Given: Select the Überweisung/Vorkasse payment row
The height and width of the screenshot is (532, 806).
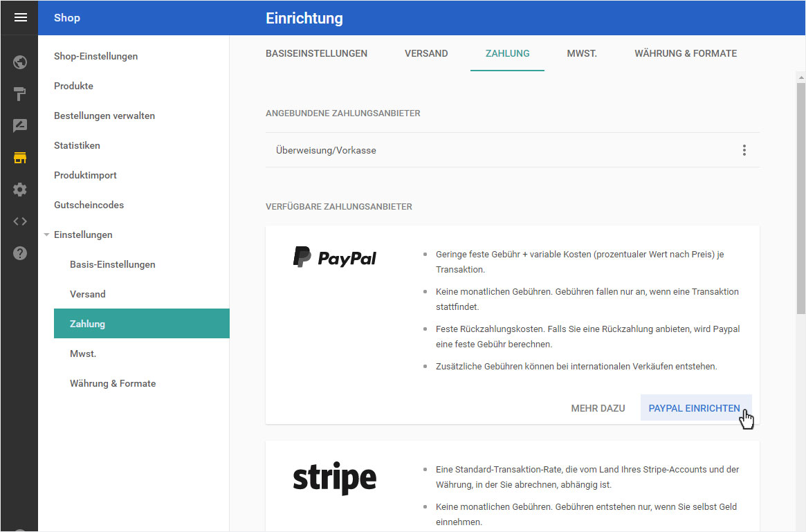Looking at the screenshot, I should (512, 150).
